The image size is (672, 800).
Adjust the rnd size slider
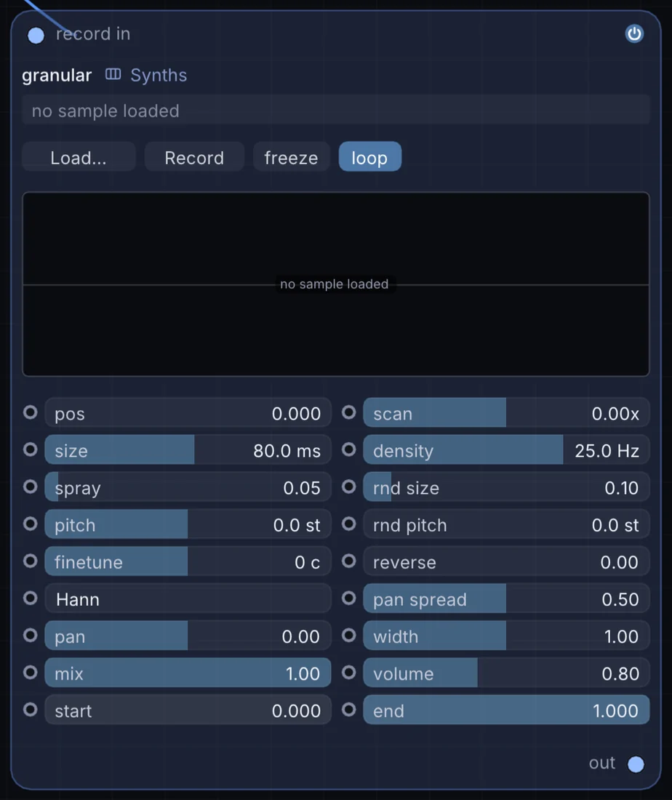[506, 487]
